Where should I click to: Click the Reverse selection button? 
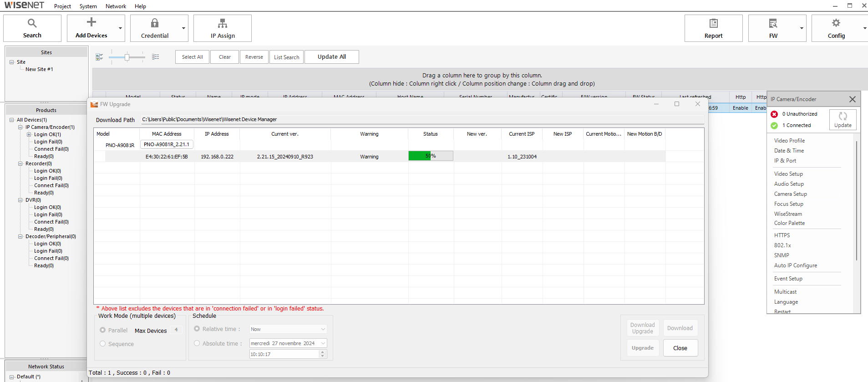(254, 57)
